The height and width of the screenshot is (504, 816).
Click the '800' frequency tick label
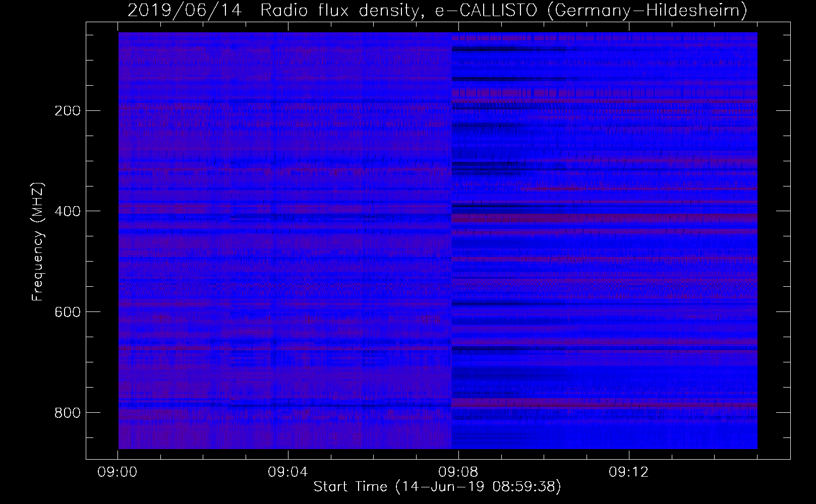click(67, 413)
